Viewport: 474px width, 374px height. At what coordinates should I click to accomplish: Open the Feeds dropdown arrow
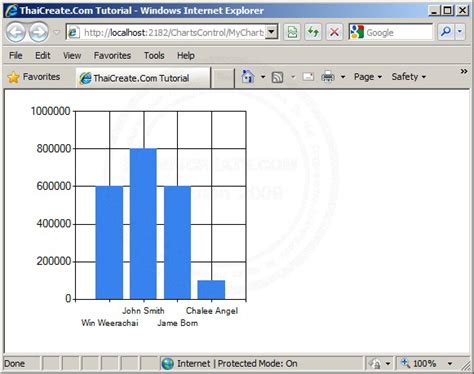293,77
